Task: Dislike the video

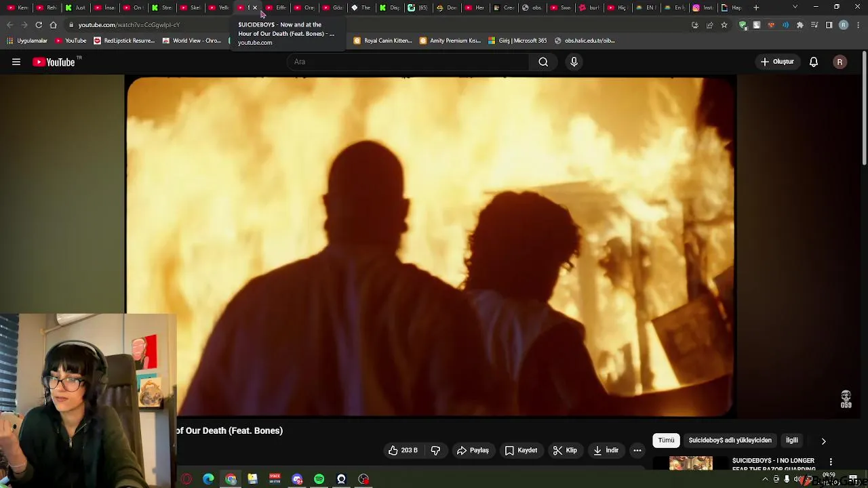Action: coord(435,450)
